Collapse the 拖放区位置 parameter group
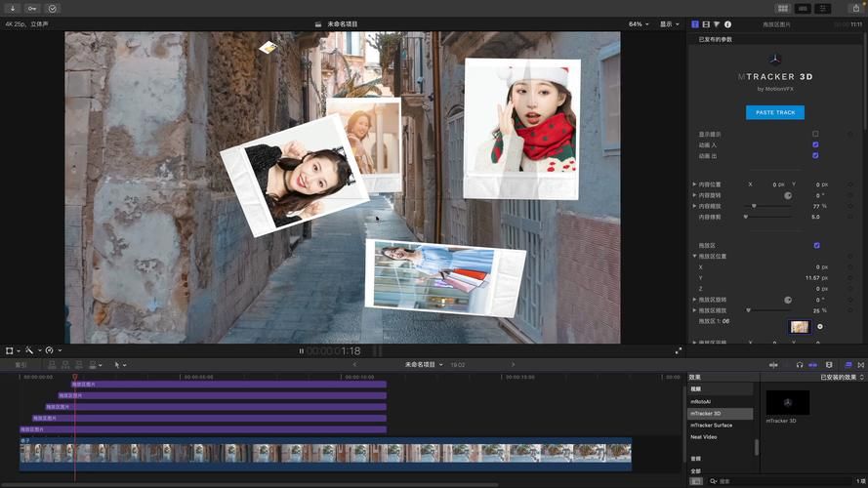The image size is (868, 488). (694, 256)
